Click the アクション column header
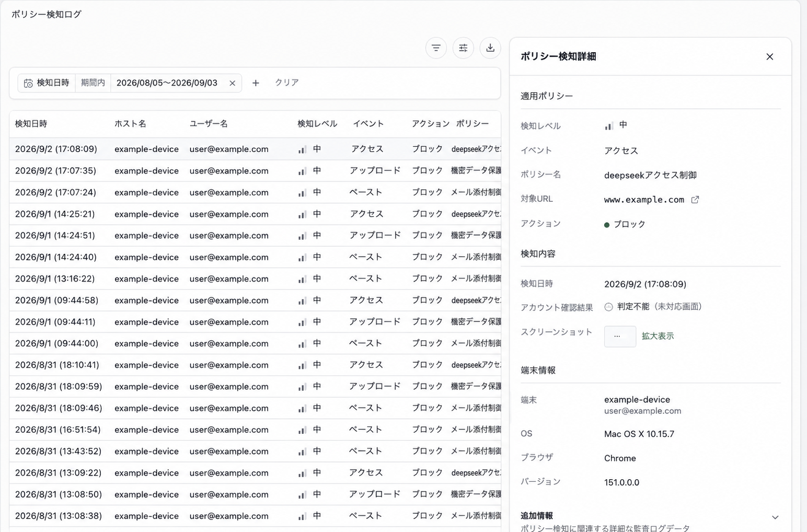The height and width of the screenshot is (532, 807). [x=430, y=124]
